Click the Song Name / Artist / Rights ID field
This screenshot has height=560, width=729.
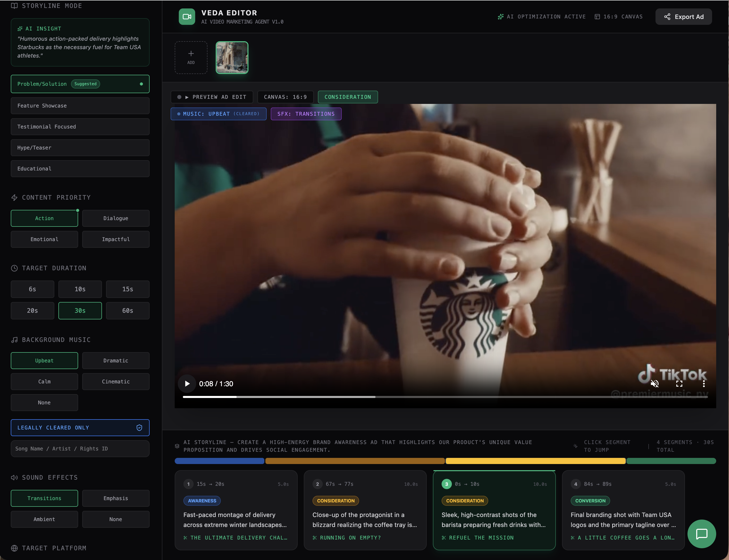pyautogui.click(x=80, y=449)
